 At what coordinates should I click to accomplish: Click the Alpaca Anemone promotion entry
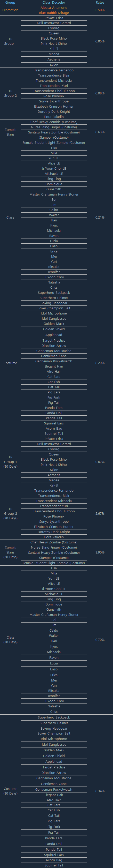coord(54,8)
